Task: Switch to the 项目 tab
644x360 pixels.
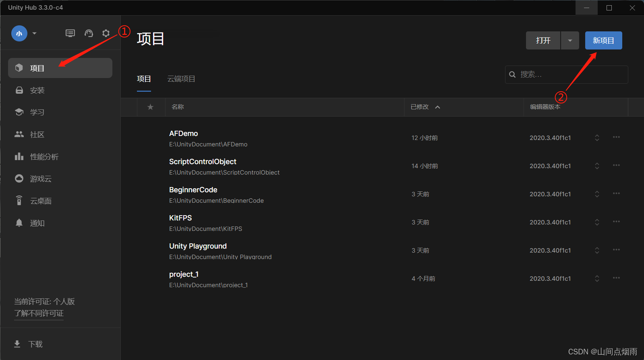Action: tap(144, 79)
